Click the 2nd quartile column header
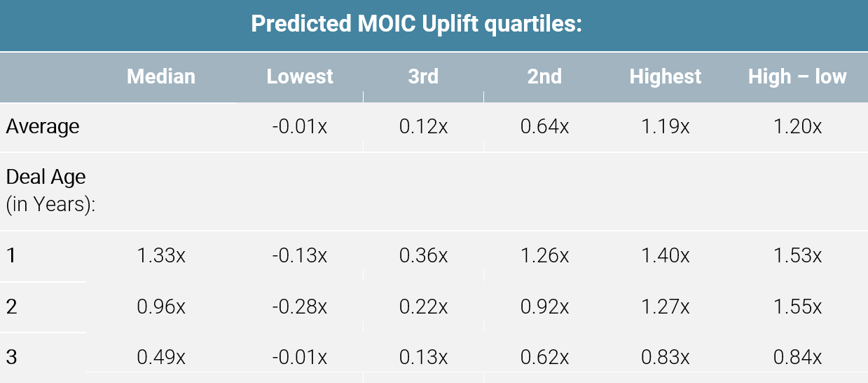This screenshot has height=383, width=868. tap(544, 76)
